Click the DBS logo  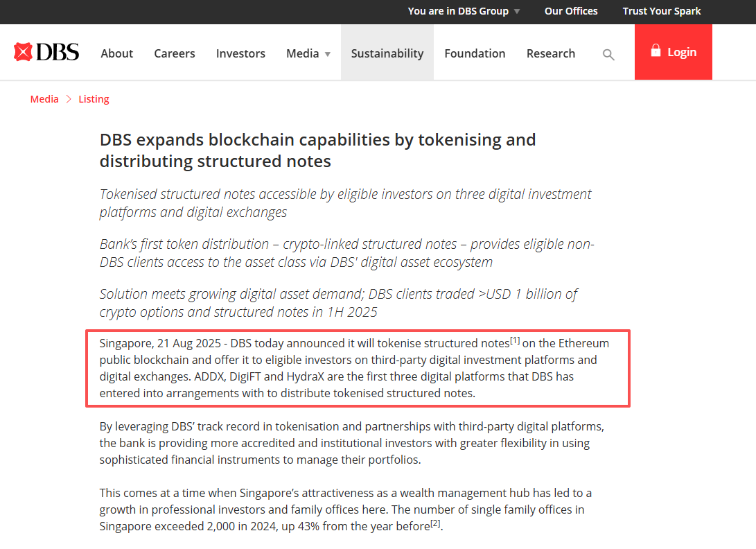click(x=46, y=52)
